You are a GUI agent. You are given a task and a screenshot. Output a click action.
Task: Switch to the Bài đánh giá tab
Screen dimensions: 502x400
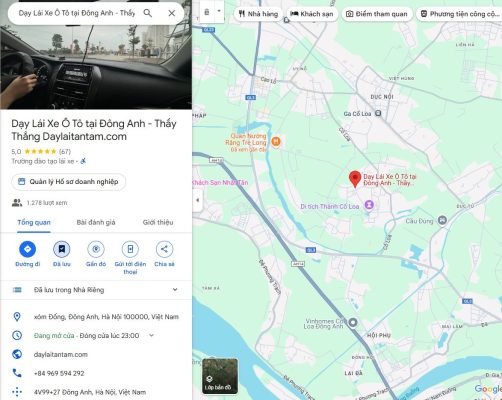tap(96, 222)
